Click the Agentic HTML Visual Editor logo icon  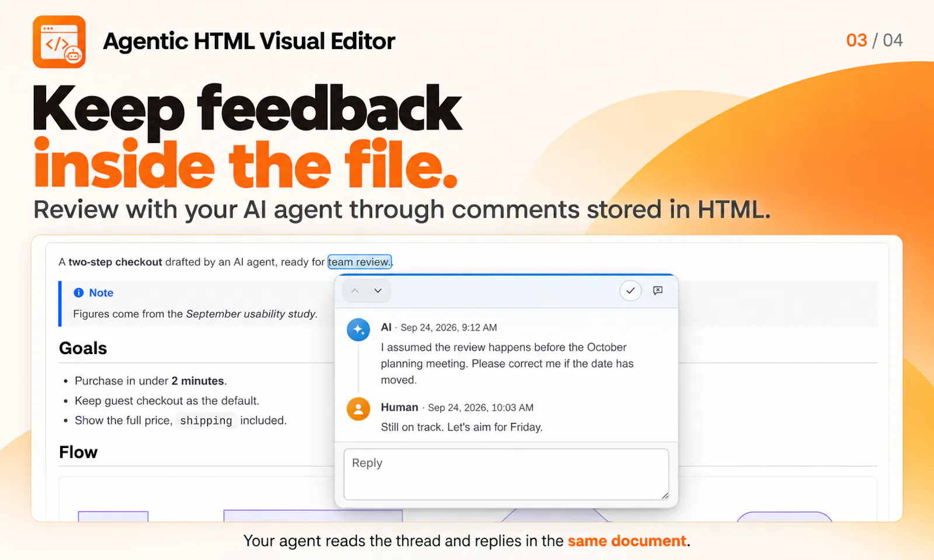click(x=59, y=42)
